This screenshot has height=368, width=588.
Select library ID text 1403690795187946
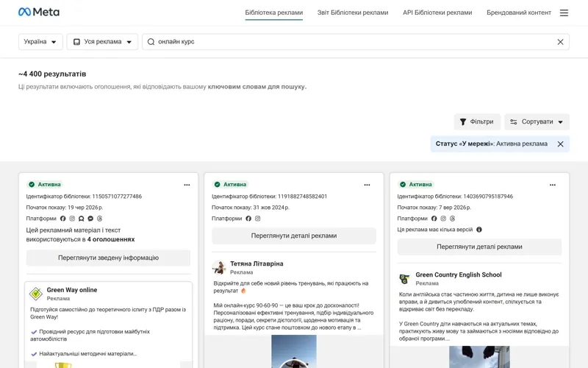coord(488,197)
